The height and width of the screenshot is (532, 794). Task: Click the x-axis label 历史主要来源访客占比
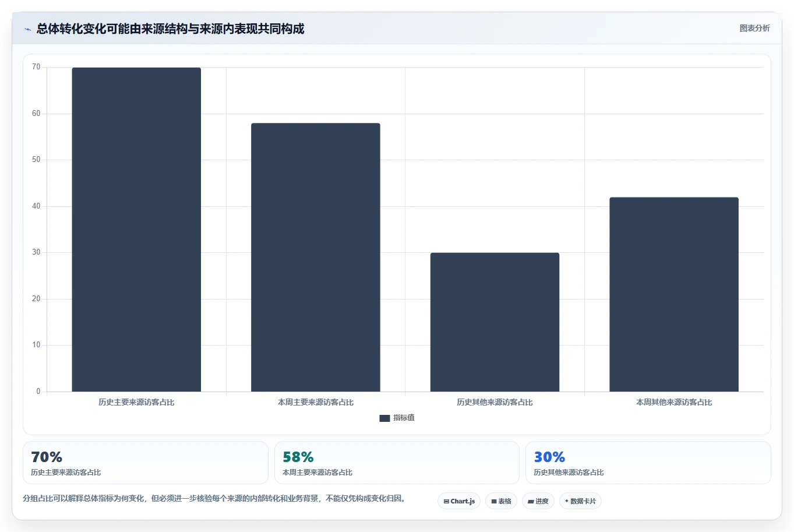pyautogui.click(x=136, y=403)
